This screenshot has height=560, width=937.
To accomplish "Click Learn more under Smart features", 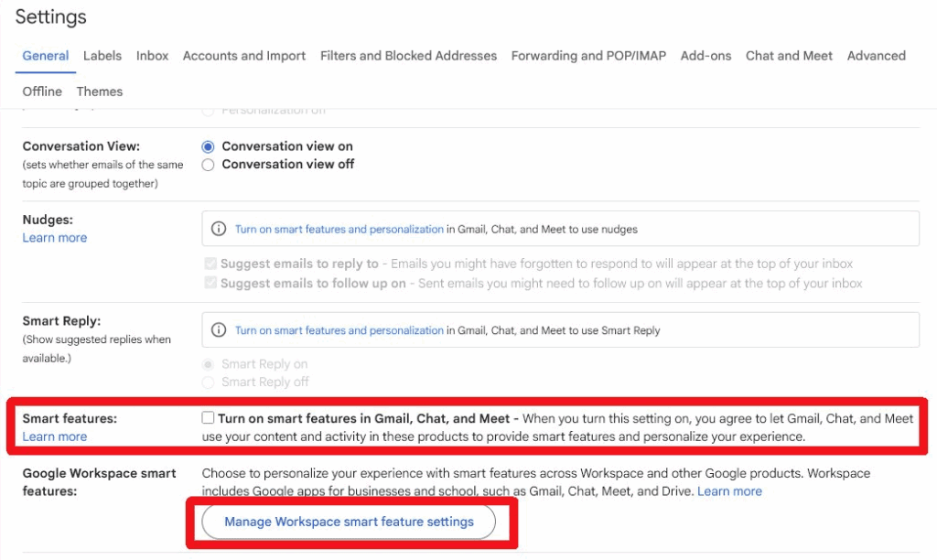I will [x=55, y=436].
